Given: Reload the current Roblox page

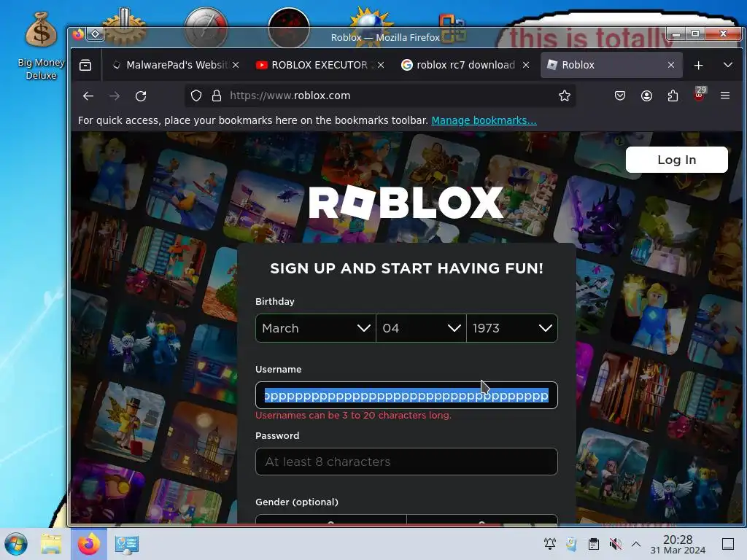Looking at the screenshot, I should point(141,96).
